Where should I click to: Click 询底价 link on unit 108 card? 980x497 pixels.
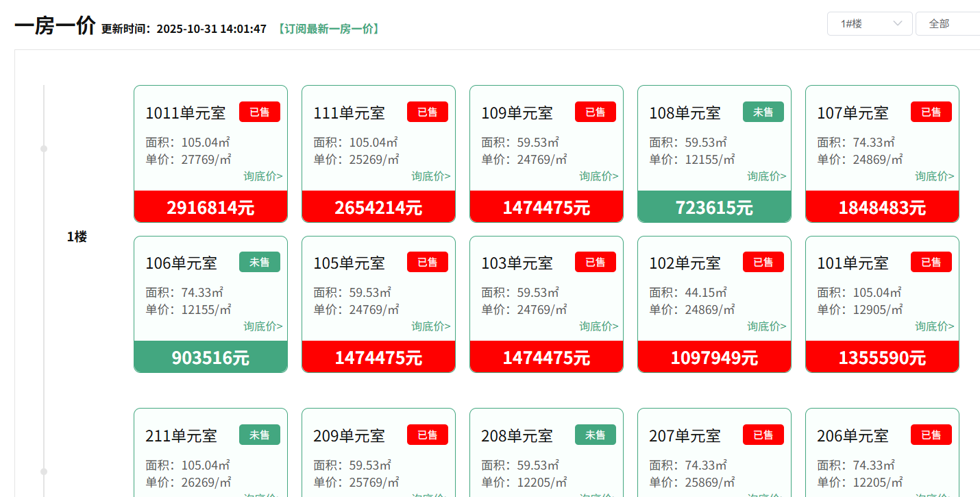[766, 176]
